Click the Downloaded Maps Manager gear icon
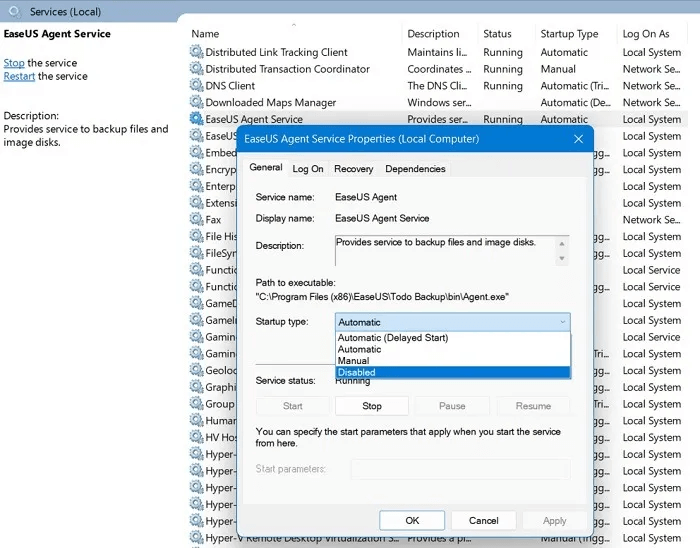The width and height of the screenshot is (700, 548). point(196,102)
